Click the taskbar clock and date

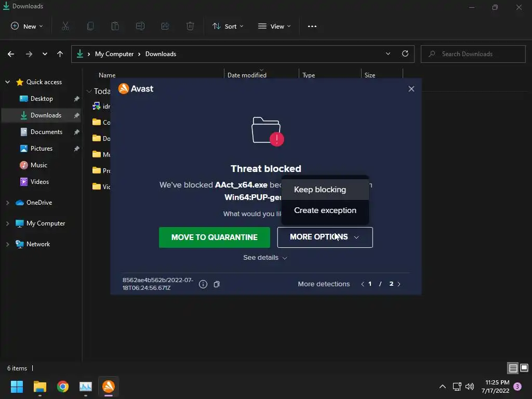tap(496, 387)
